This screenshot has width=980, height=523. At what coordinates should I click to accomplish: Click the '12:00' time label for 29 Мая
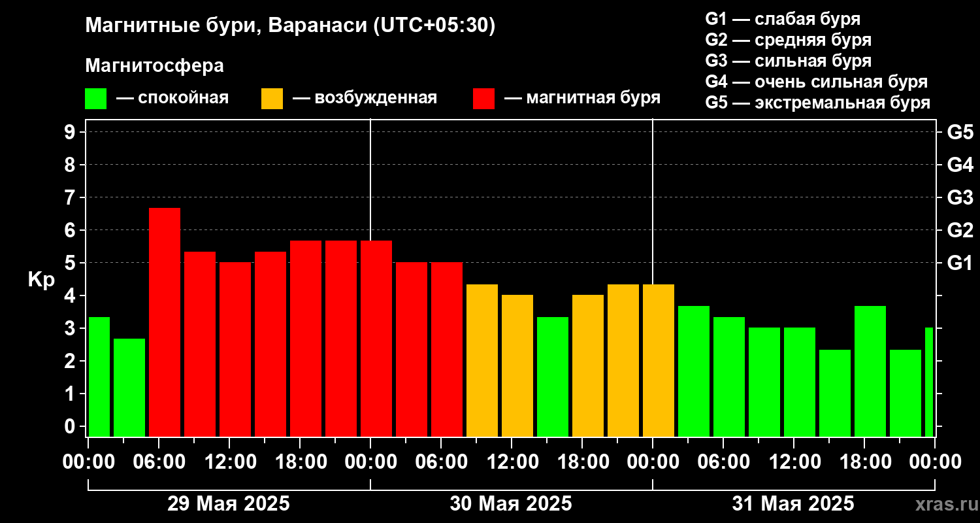[x=229, y=462]
